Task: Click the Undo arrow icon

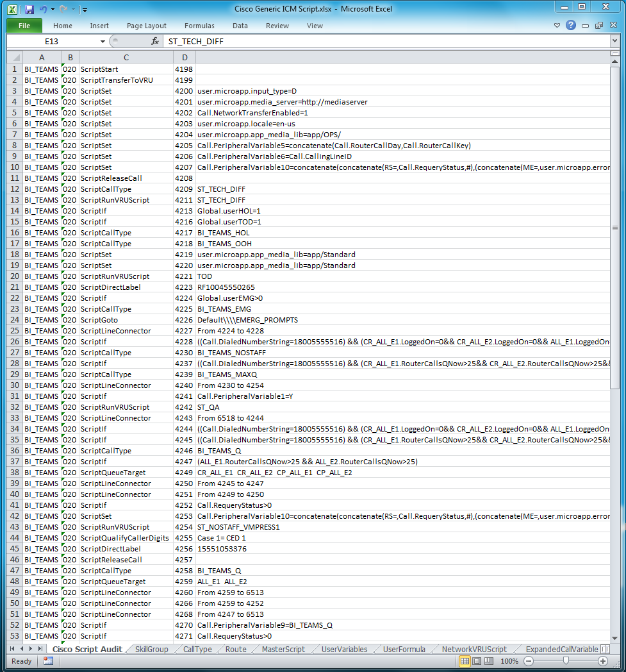Action: [x=43, y=9]
